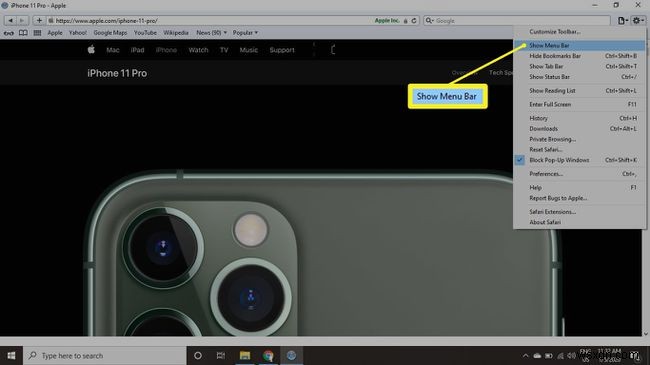Image resolution: width=650 pixels, height=365 pixels.
Task: Click the Windows Start button
Action: click(x=11, y=355)
